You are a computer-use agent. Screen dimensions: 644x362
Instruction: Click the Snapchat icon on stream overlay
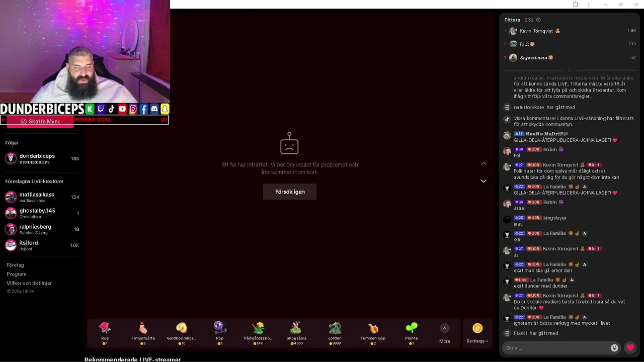(x=165, y=109)
